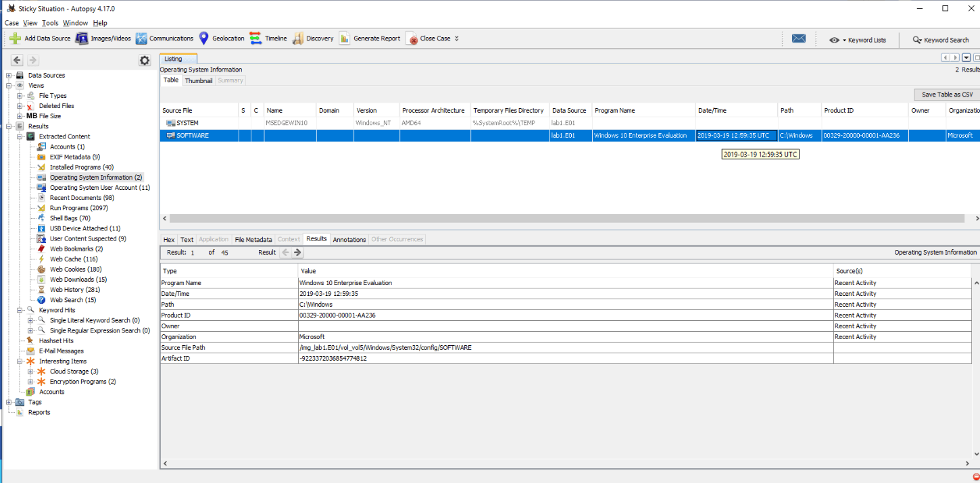This screenshot has height=483, width=980.
Task: Collapse the Keyword Hits node
Action: (20, 310)
